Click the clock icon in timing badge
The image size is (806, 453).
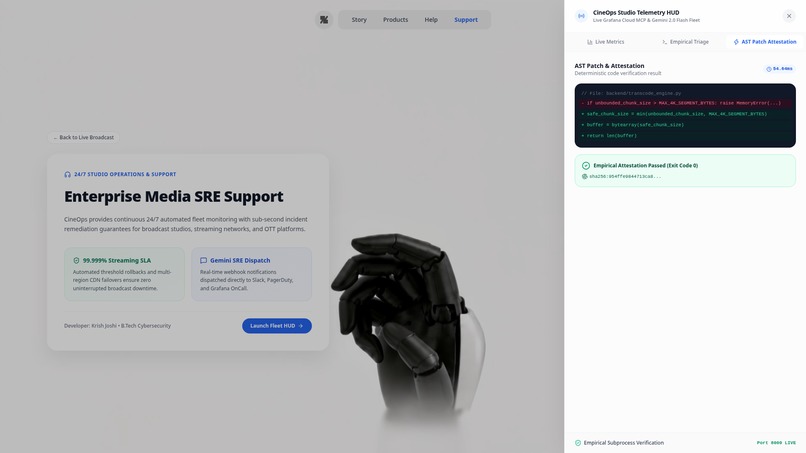(x=769, y=69)
